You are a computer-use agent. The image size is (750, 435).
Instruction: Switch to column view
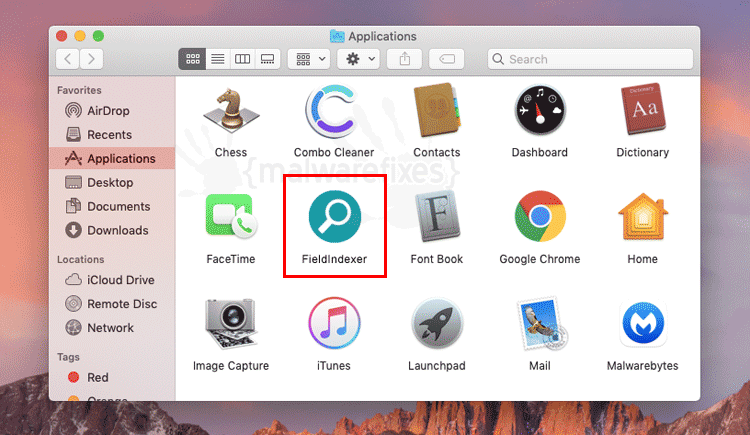click(x=243, y=59)
